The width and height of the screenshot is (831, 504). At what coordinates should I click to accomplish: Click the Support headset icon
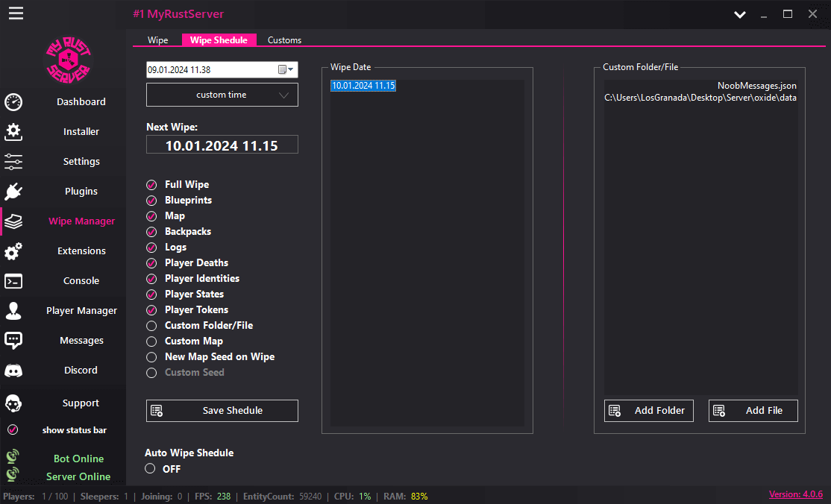(x=13, y=403)
